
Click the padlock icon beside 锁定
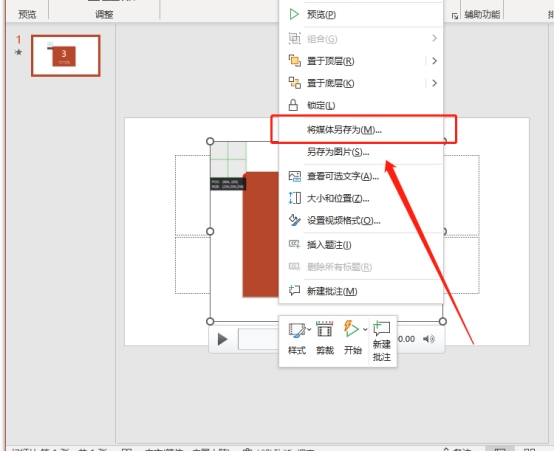[x=294, y=105]
